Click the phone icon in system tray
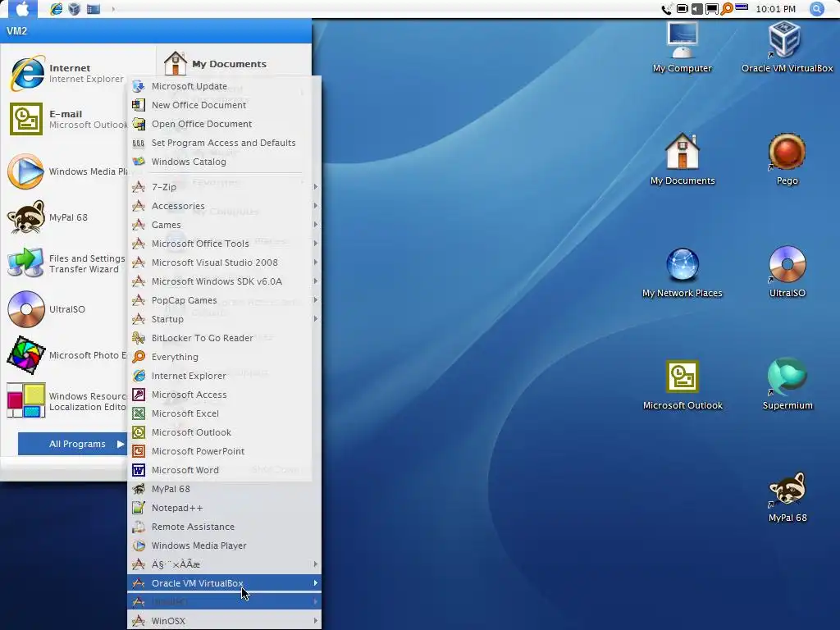Image resolution: width=840 pixels, height=630 pixels. (x=666, y=9)
